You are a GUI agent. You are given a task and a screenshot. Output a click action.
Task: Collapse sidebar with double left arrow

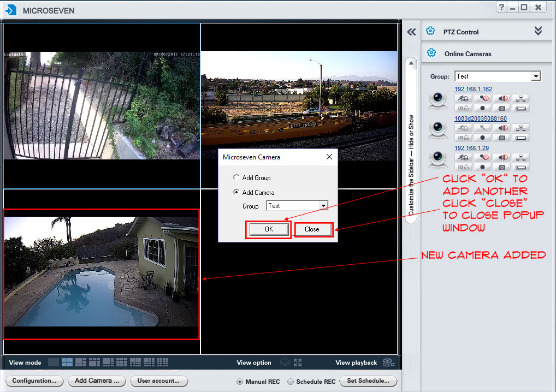pos(411,32)
